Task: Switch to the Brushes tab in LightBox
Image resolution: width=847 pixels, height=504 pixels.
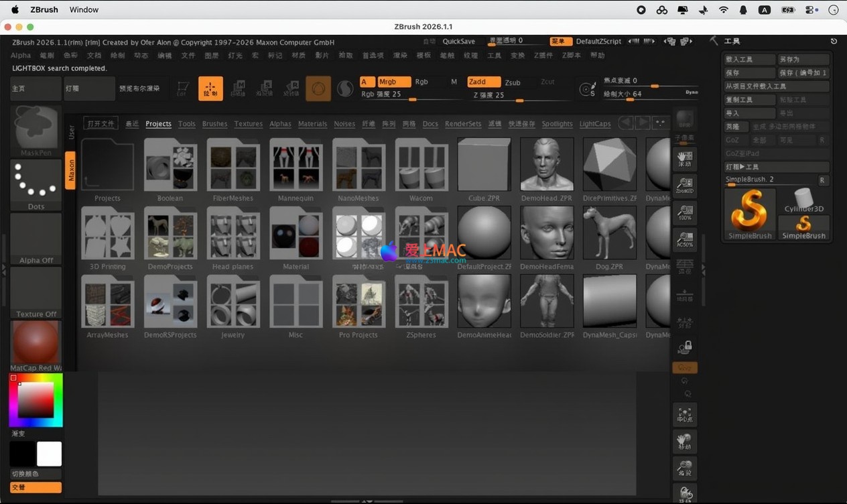Action: 214,124
